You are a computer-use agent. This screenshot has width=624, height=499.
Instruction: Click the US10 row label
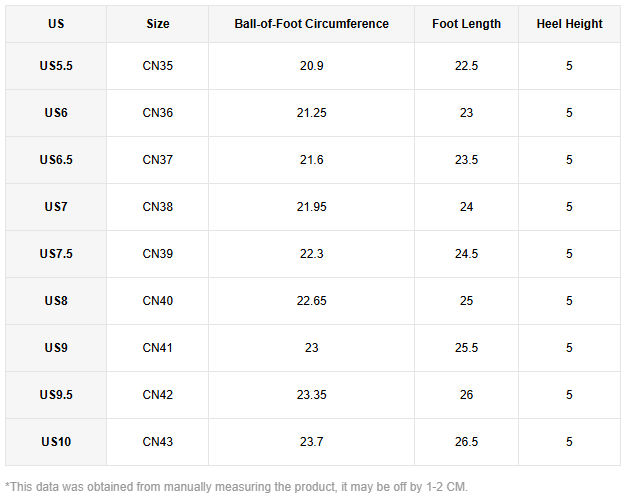pos(56,442)
